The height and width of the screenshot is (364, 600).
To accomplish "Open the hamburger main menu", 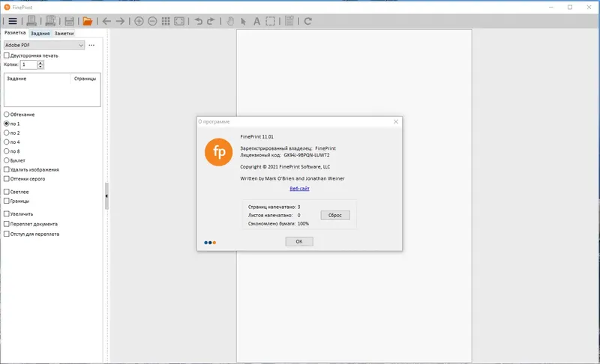I will pyautogui.click(x=13, y=22).
